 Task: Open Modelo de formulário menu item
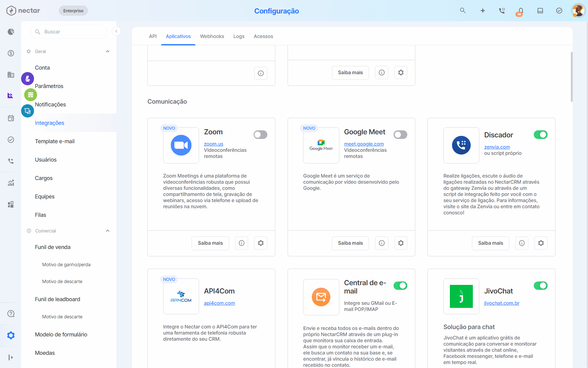click(61, 334)
